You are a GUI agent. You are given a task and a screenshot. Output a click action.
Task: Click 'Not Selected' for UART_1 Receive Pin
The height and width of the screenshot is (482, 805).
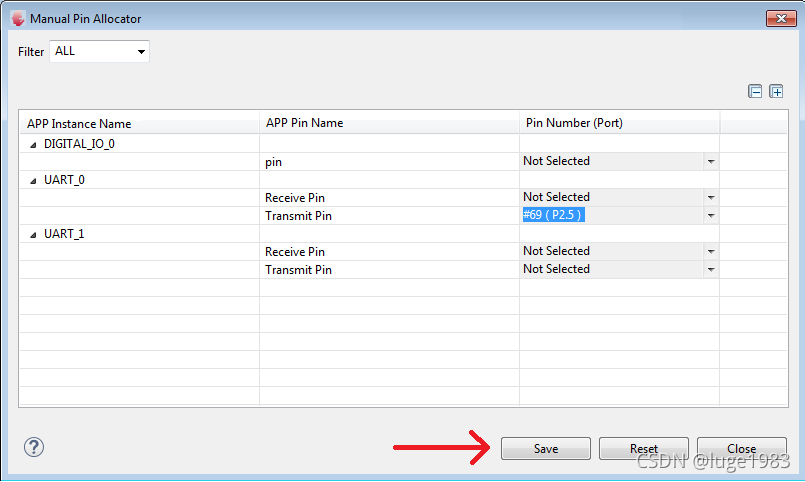(x=556, y=251)
